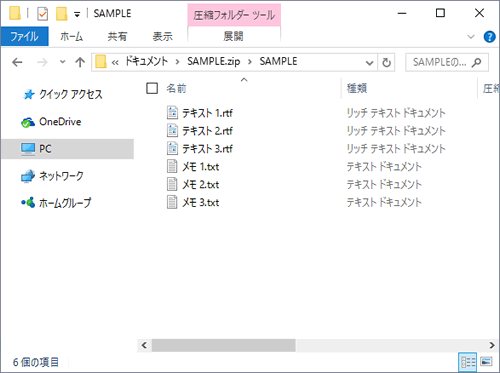Open the recent locations dropdown arrow
500x373 pixels.
point(62,62)
